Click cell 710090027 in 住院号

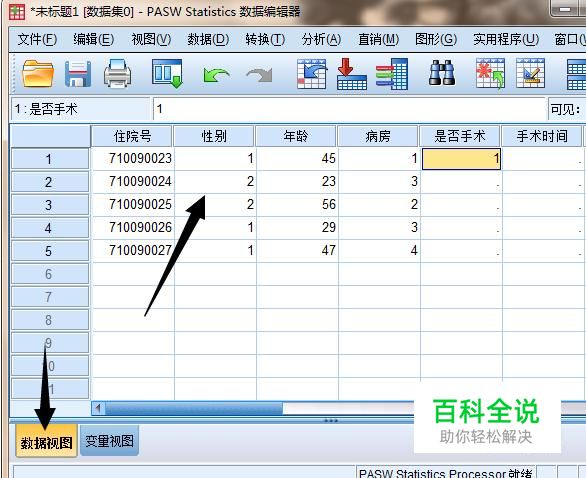click(x=133, y=250)
